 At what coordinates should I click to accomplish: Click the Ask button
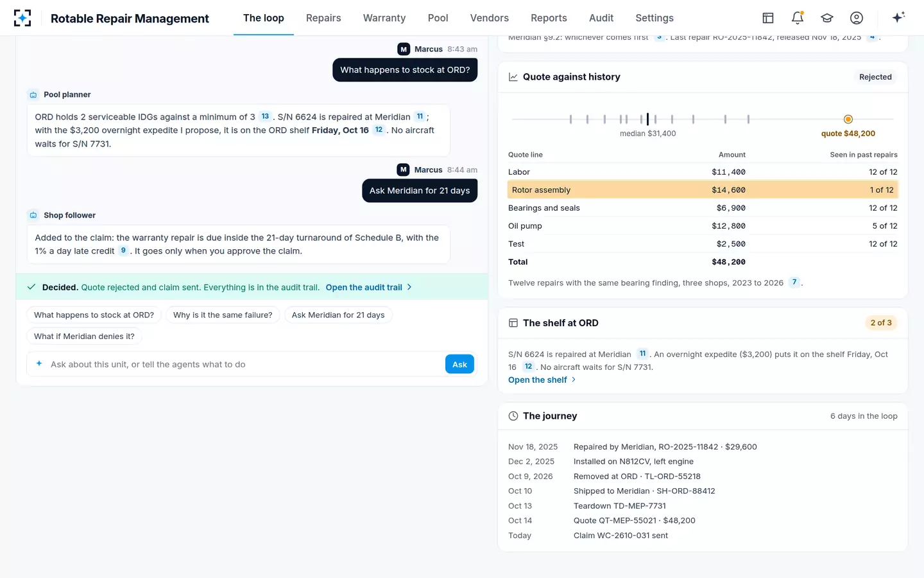click(x=459, y=364)
